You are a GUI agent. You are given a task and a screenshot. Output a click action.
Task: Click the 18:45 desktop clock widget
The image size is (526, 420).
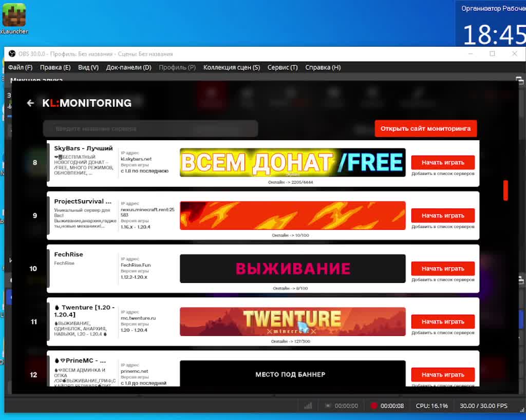[494, 35]
